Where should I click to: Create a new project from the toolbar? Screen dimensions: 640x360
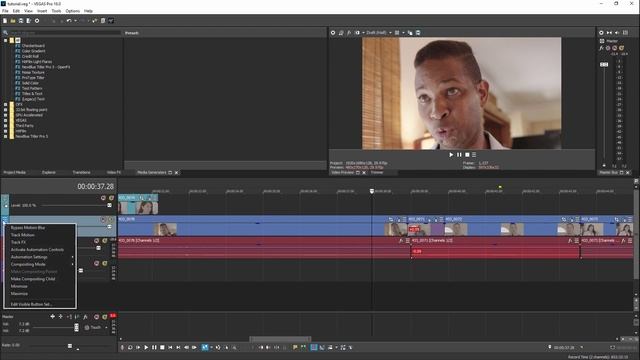5,20
